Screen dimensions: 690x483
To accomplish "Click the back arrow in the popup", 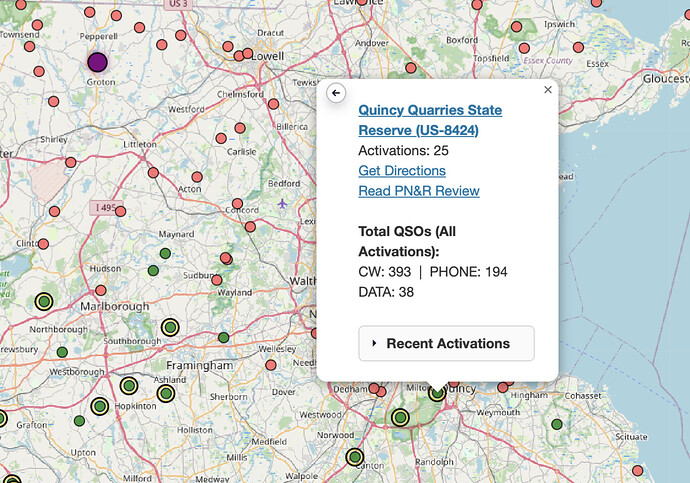I will pos(336,92).
